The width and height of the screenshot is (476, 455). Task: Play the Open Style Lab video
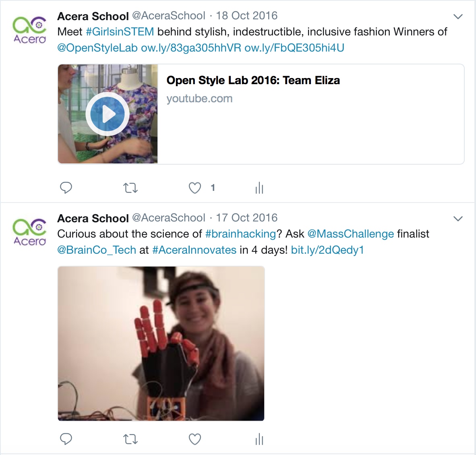pyautogui.click(x=108, y=114)
